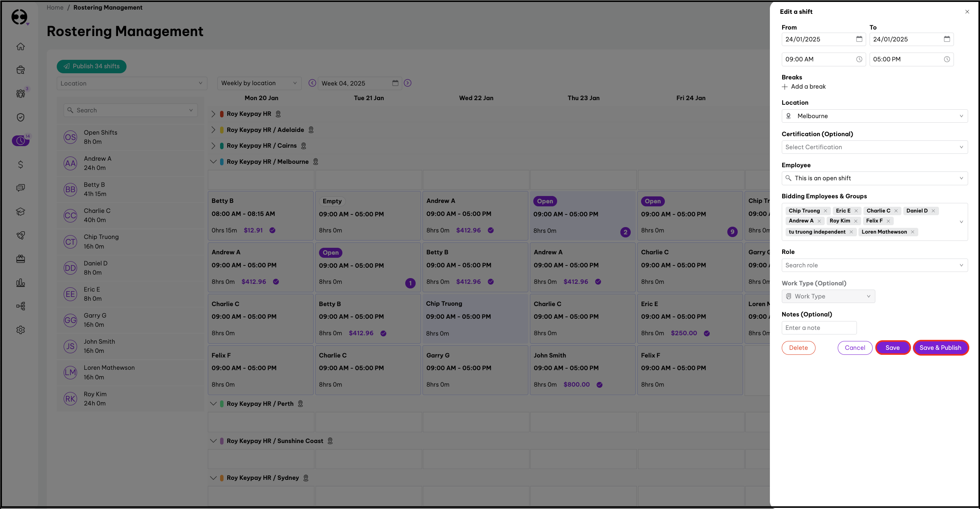Remove Roy Kim tag from bidding list
Viewport: 980px width, 509px height.
point(855,221)
